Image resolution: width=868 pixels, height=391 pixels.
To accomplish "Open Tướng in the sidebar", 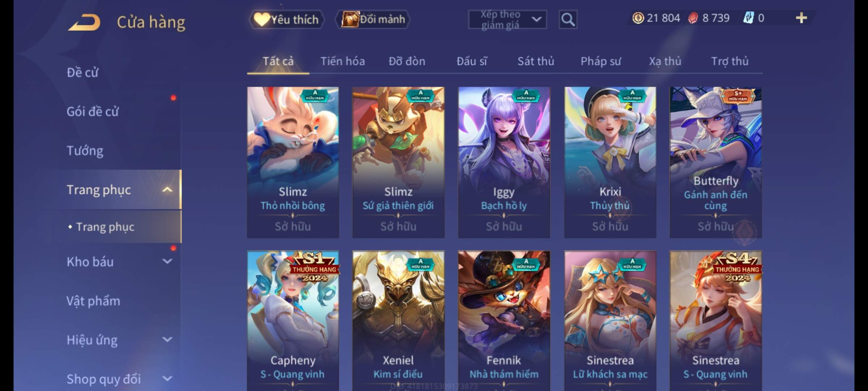I will (85, 151).
